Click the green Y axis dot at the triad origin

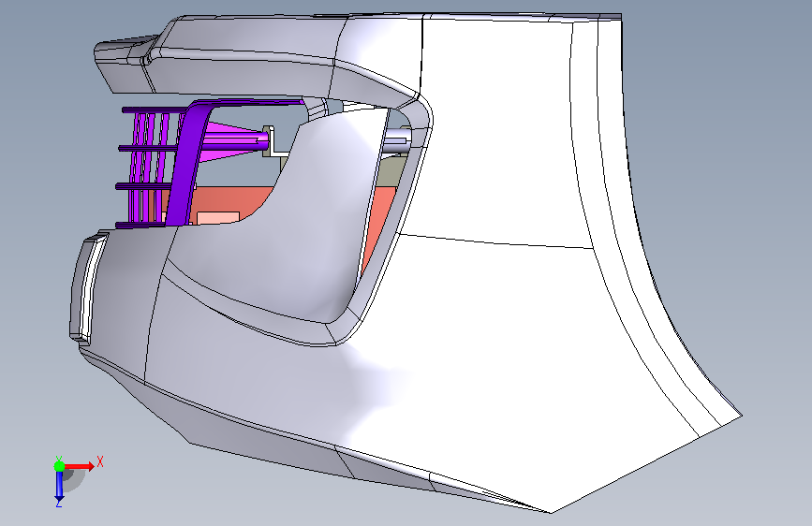coord(59,466)
